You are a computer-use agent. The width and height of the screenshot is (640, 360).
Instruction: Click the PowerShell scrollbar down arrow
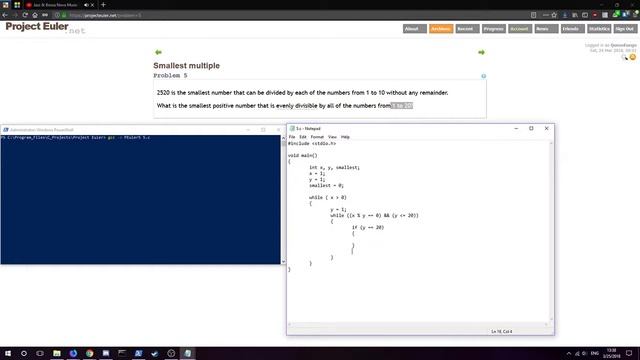click(283, 262)
